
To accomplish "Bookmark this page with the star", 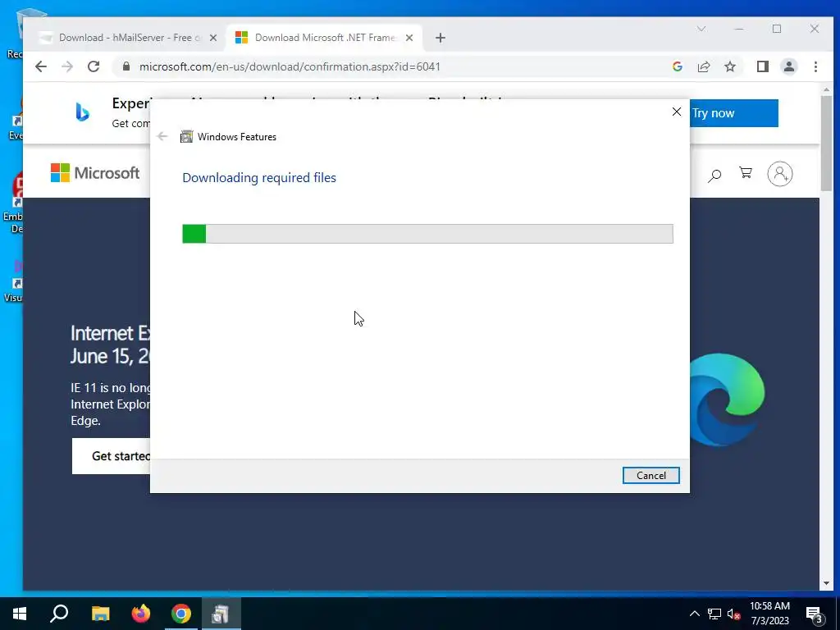I will [729, 66].
